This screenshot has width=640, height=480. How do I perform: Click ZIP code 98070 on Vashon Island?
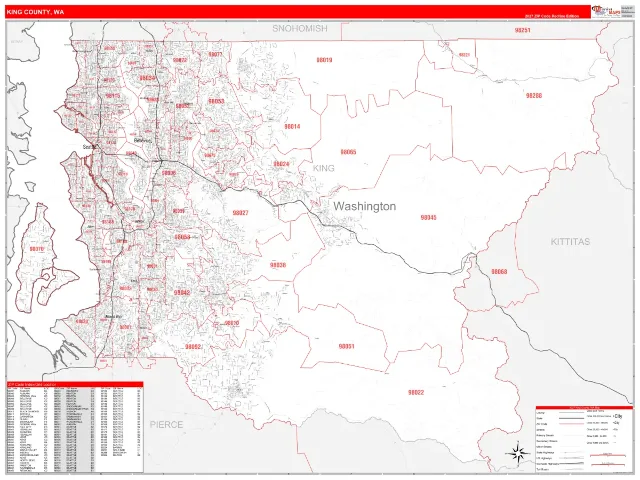pos(37,249)
